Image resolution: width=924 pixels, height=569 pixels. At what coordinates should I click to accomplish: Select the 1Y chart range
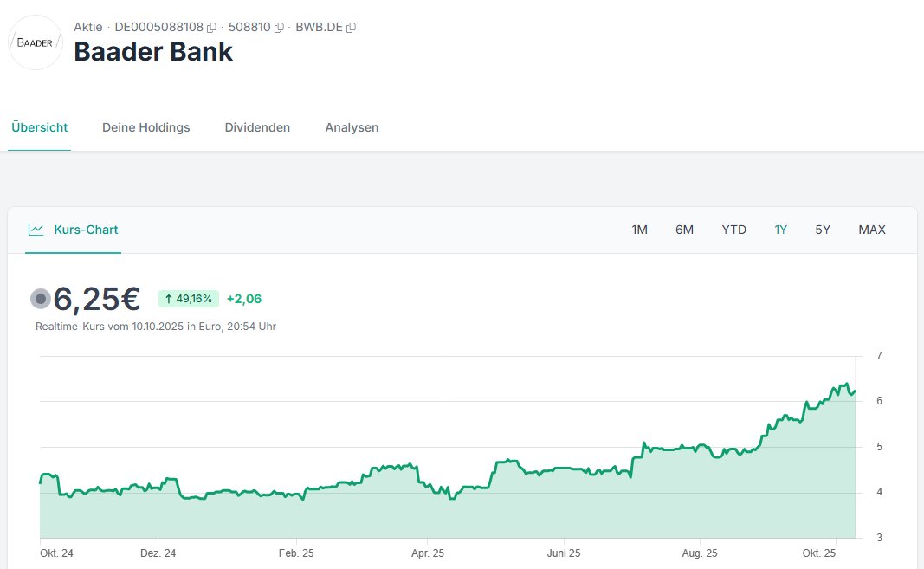pos(781,230)
